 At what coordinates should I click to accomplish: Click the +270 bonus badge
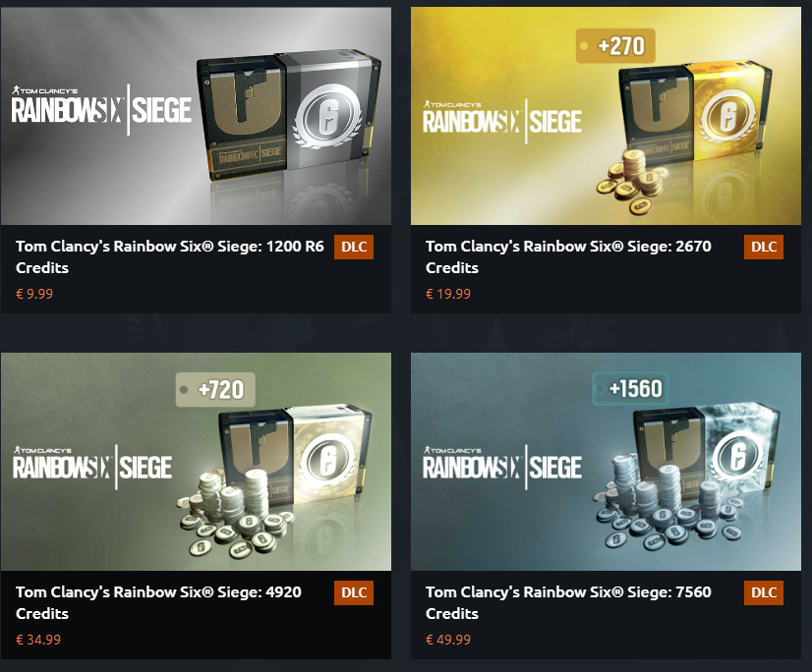click(x=615, y=46)
